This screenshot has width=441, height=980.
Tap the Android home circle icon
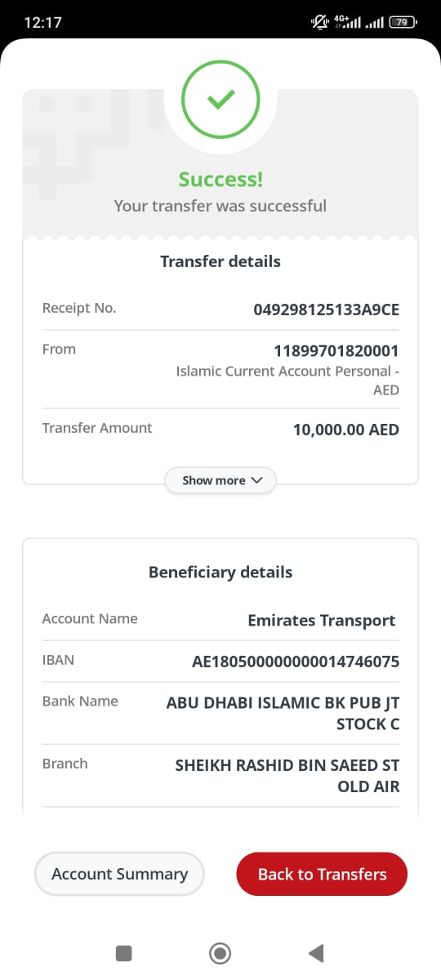click(x=220, y=952)
